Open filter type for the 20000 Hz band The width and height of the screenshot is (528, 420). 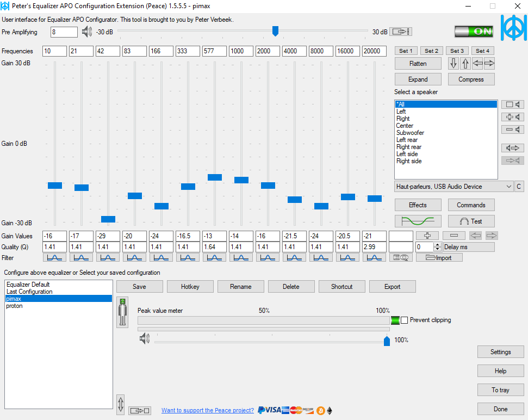374,258
